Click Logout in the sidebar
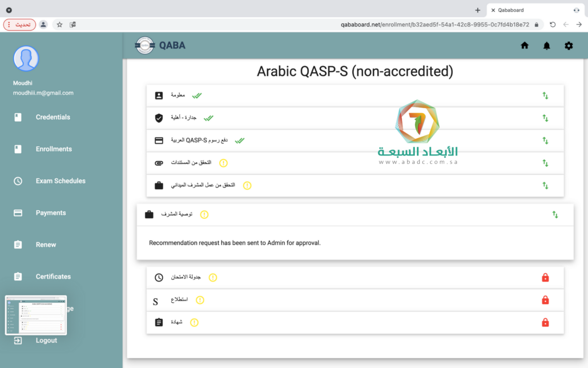The height and width of the screenshot is (368, 588). (x=46, y=341)
